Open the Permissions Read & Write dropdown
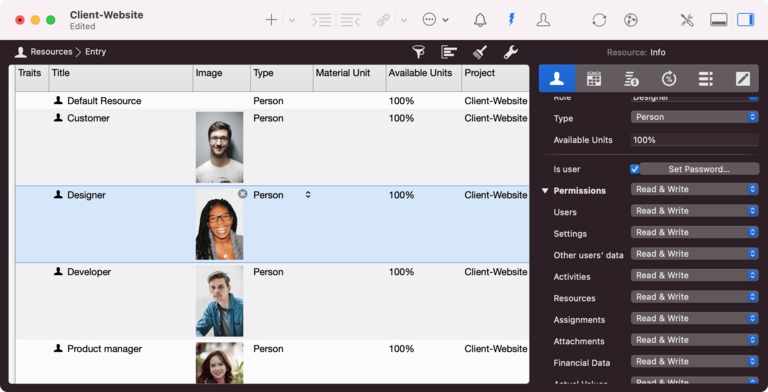This screenshot has height=392, width=768. click(x=695, y=189)
